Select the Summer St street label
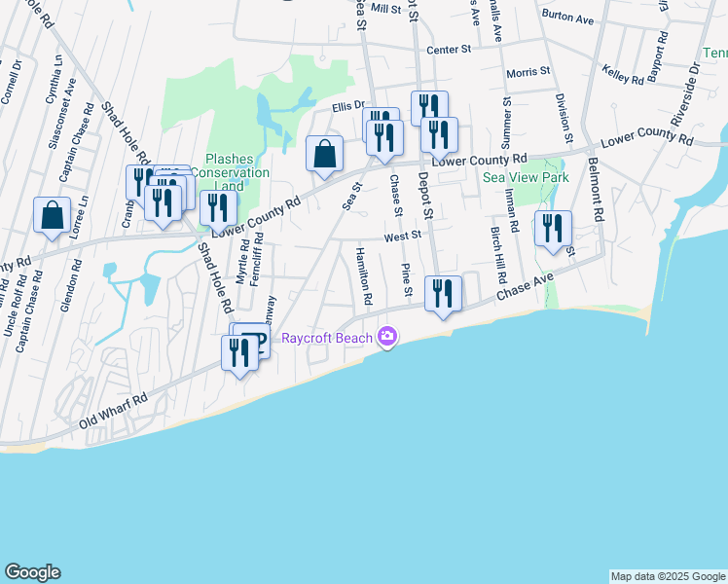The image size is (728, 584). tap(506, 123)
